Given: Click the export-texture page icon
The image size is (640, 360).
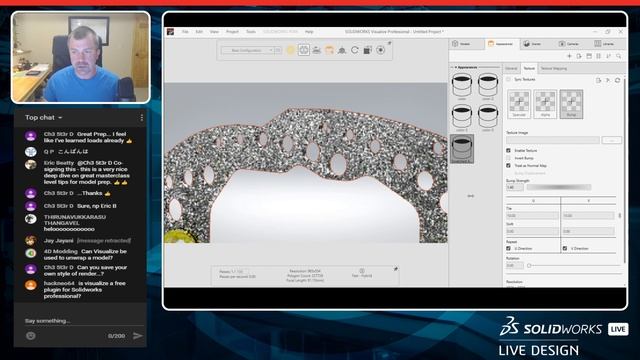Looking at the screenshot, I should pyautogui.click(x=598, y=80).
